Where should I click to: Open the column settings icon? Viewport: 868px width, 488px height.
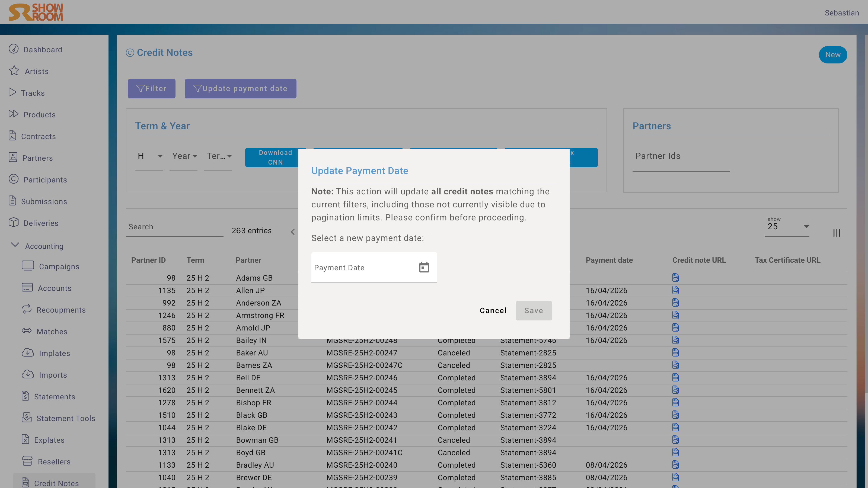tap(837, 233)
